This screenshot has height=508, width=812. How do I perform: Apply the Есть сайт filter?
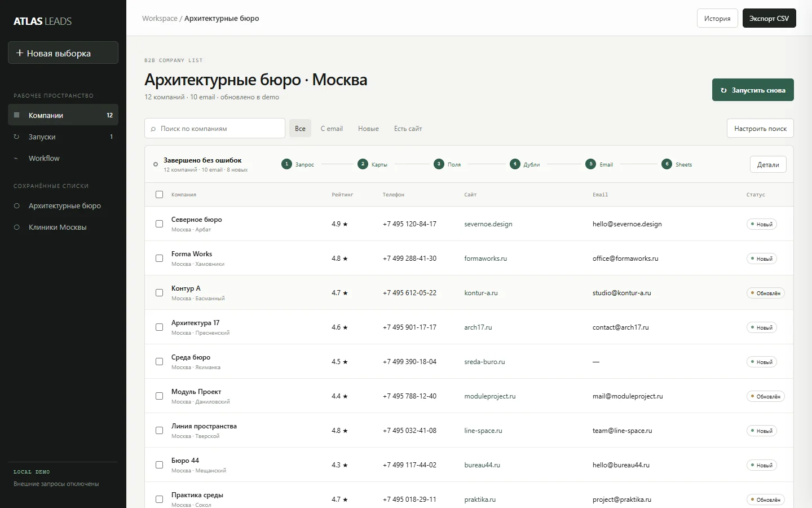[x=408, y=129]
